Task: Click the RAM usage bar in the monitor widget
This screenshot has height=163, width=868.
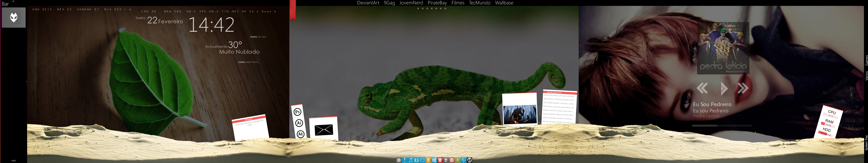Action: (828, 125)
